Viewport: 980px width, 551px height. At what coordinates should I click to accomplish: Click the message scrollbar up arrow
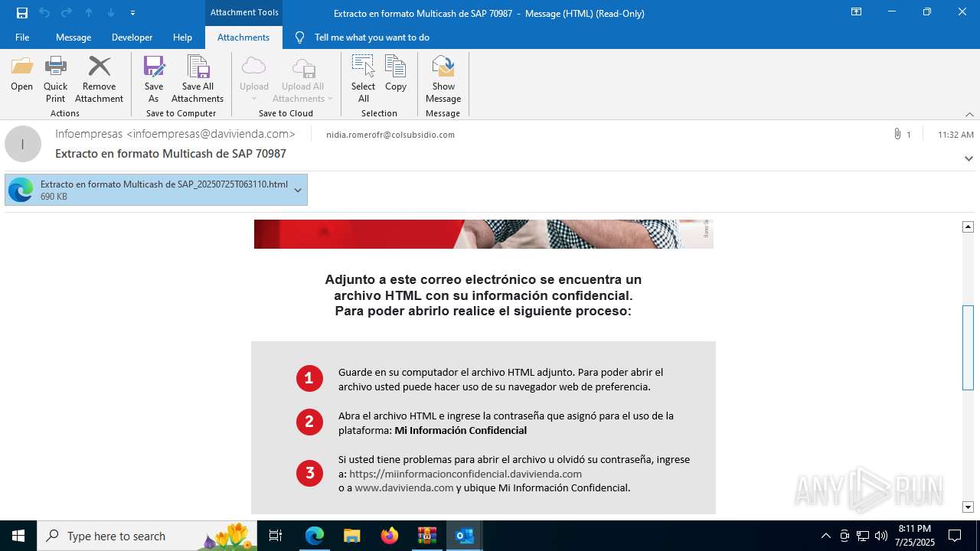pyautogui.click(x=968, y=227)
